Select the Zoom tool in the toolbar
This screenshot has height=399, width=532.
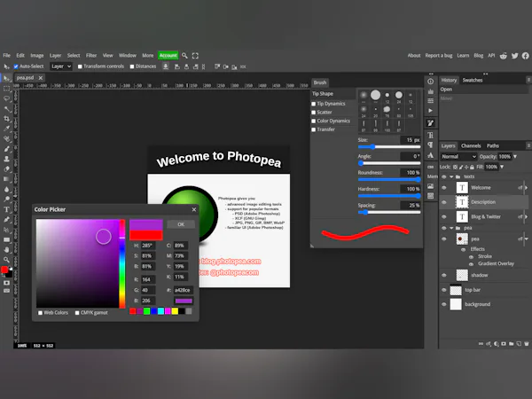coord(6,260)
